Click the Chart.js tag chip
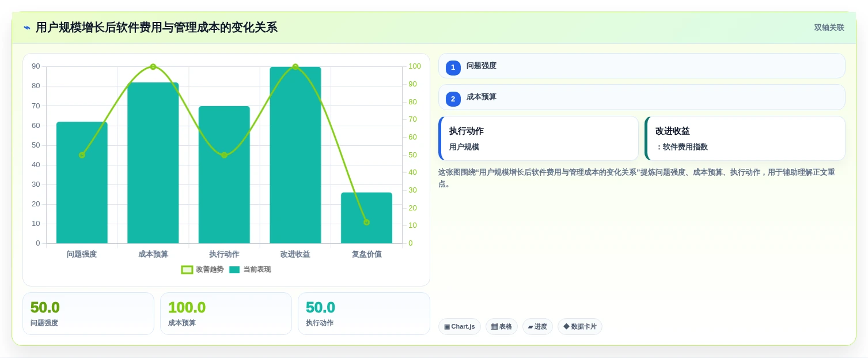The width and height of the screenshot is (868, 358). pos(460,327)
